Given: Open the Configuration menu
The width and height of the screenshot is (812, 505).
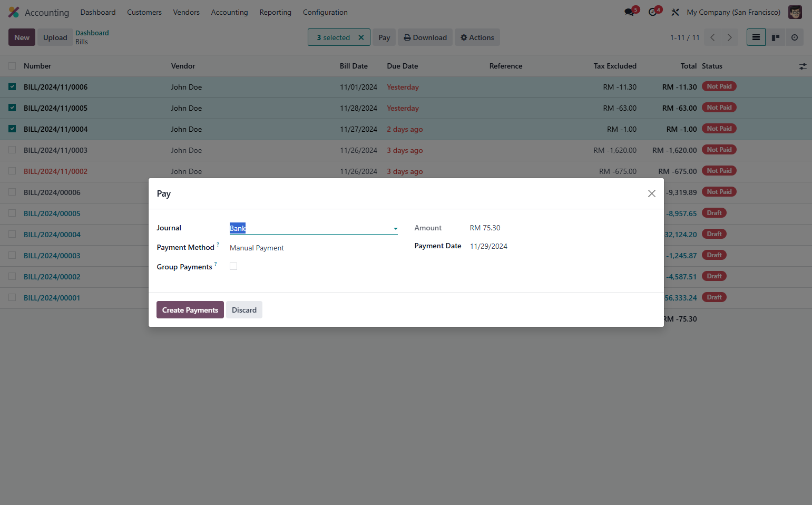Looking at the screenshot, I should [x=325, y=12].
